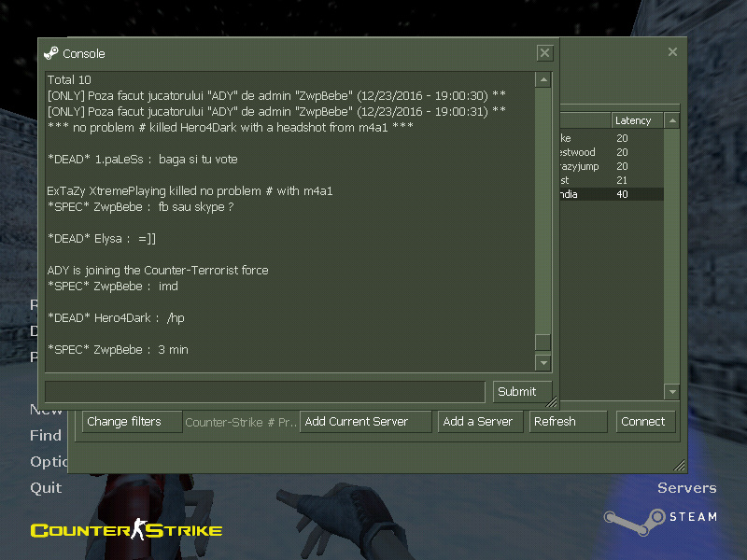Click Add a Server button
Viewport: 747px width, 560px height.
click(477, 422)
